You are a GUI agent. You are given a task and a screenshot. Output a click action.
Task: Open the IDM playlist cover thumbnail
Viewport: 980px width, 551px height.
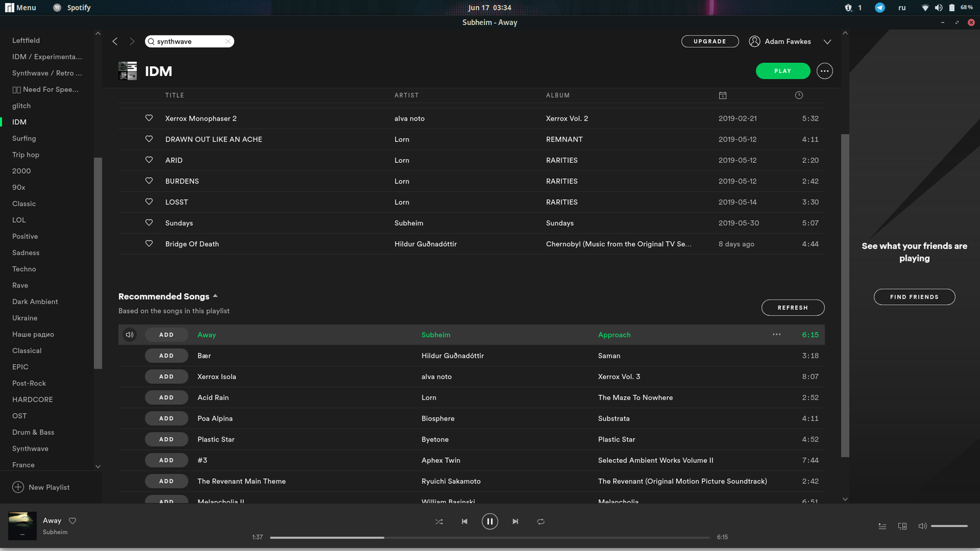coord(127,71)
